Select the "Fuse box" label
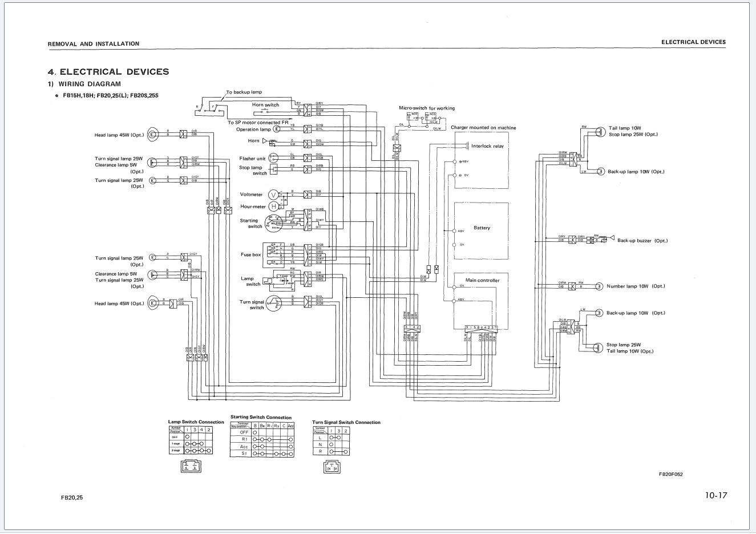The image size is (756, 534). pyautogui.click(x=250, y=255)
